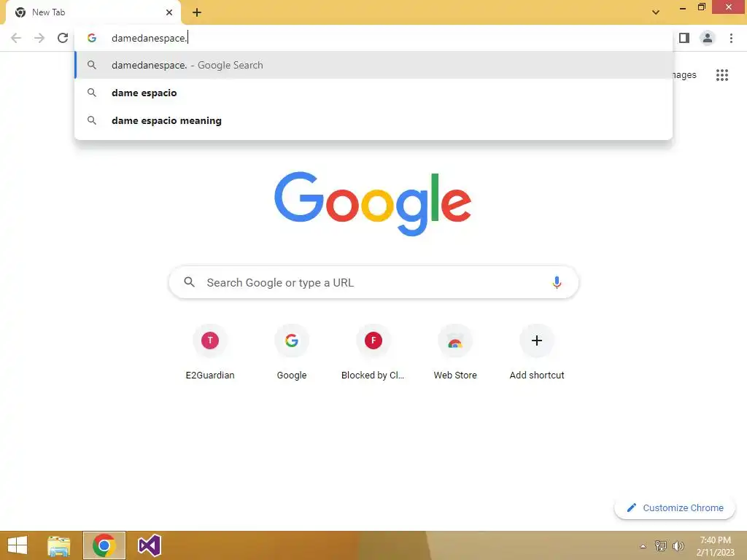Open the volume tray icon
Image resolution: width=747 pixels, height=560 pixels.
(x=678, y=545)
